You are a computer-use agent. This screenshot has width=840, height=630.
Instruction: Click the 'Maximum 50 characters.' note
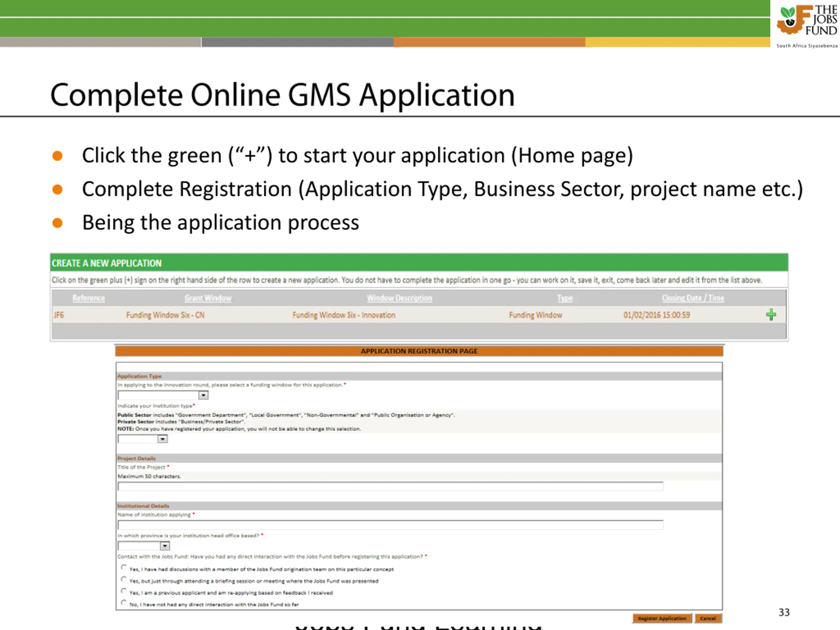[x=149, y=476]
